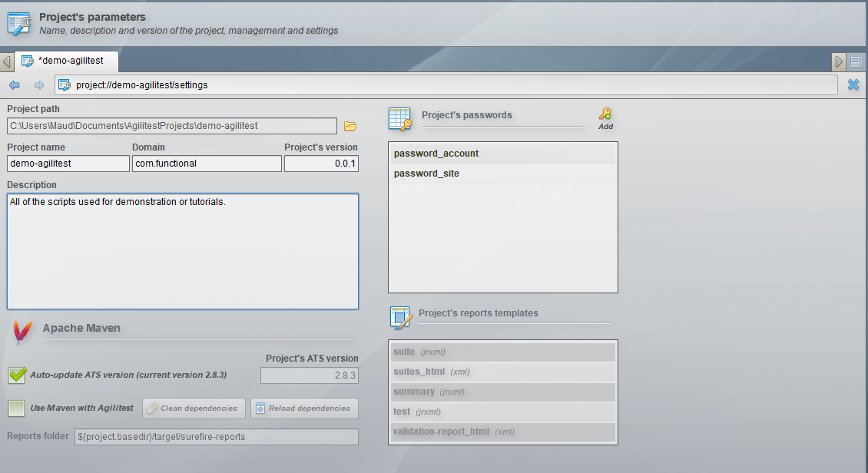Click the Reload dependencies button

pyautogui.click(x=304, y=408)
